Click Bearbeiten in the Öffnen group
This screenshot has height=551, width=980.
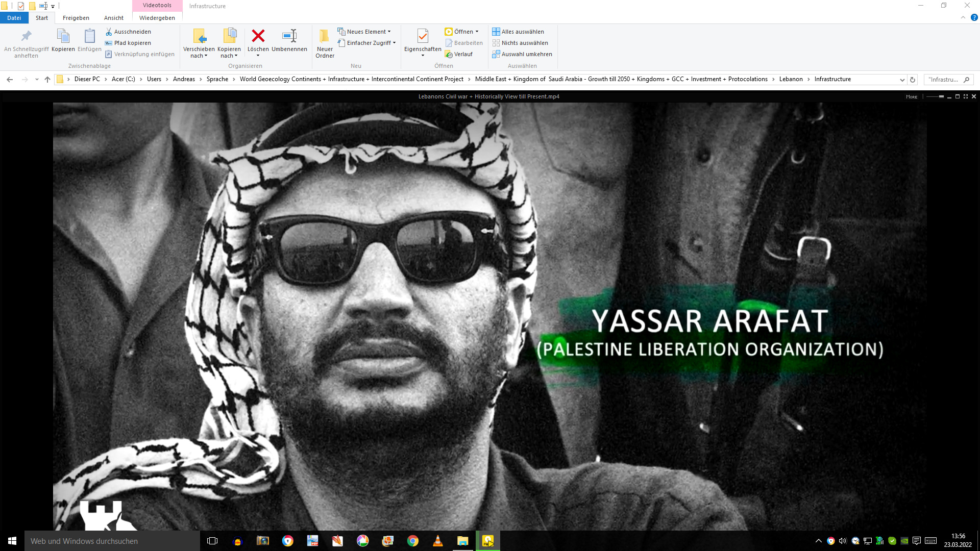coord(464,43)
